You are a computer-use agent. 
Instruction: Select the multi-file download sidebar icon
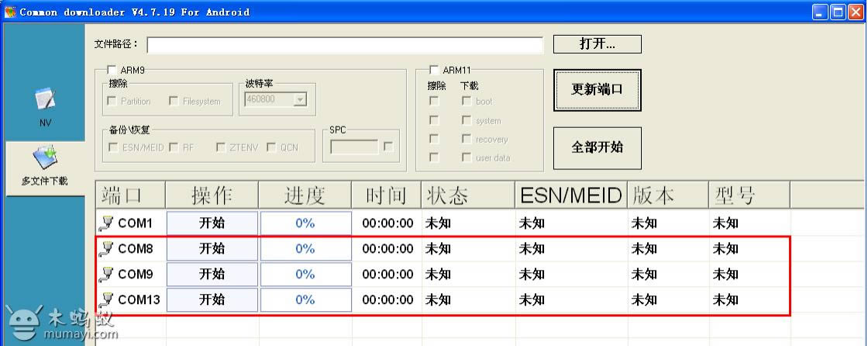pos(43,157)
